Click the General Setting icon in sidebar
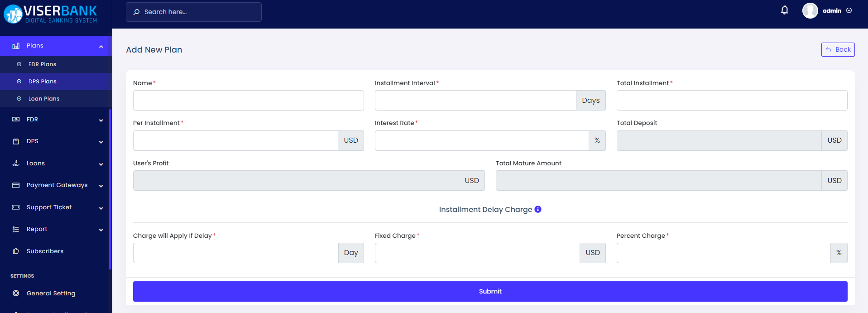The height and width of the screenshot is (313, 868). click(x=16, y=293)
